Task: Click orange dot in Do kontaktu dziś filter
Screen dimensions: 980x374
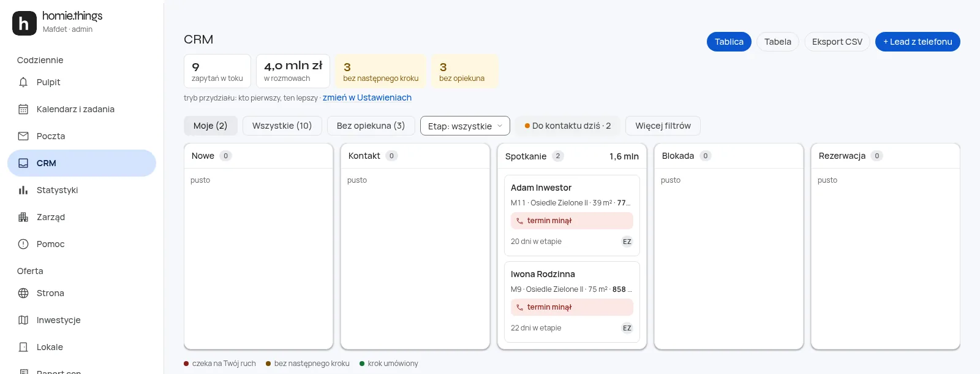Action: [x=527, y=126]
